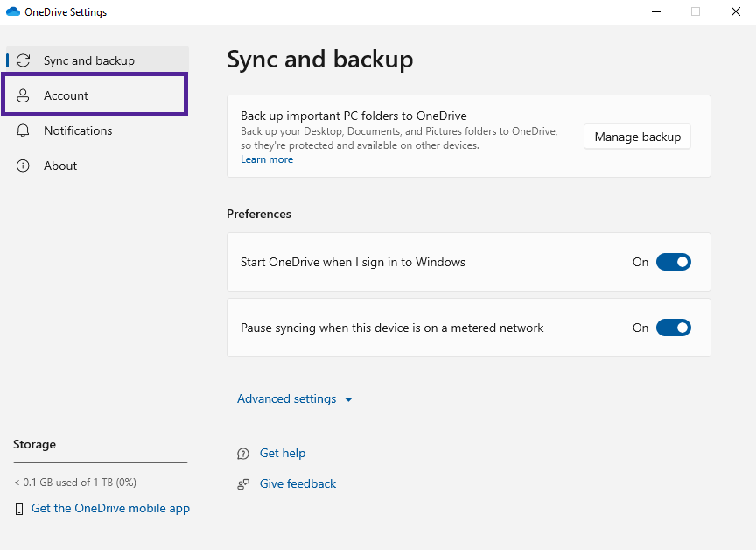The width and height of the screenshot is (756, 550).
Task: Click the sync arrows icon in sidebar
Action: (23, 60)
